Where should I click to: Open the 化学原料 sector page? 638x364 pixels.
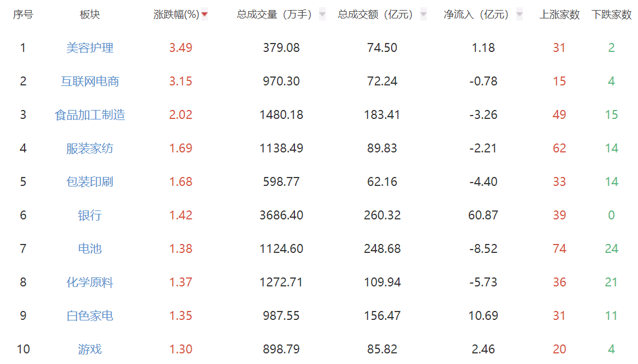(x=89, y=282)
